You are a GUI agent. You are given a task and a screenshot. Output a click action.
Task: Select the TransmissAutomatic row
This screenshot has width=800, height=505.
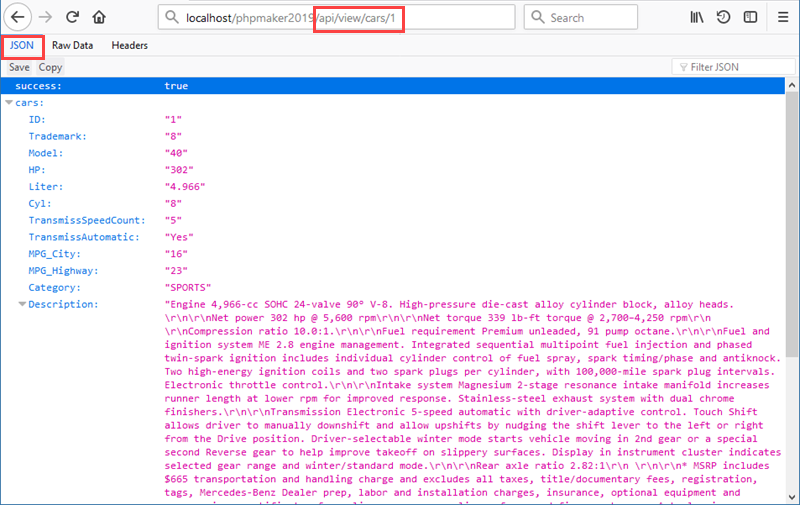tap(392, 237)
